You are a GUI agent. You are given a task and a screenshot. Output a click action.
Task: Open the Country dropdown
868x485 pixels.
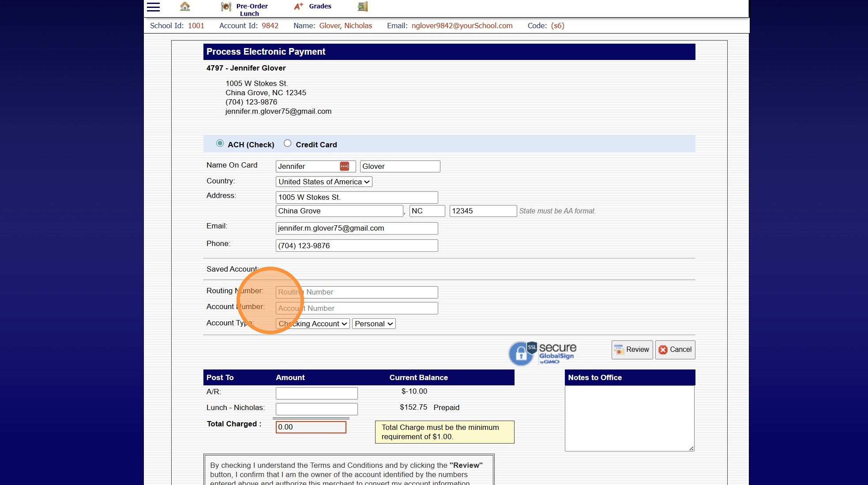323,182
